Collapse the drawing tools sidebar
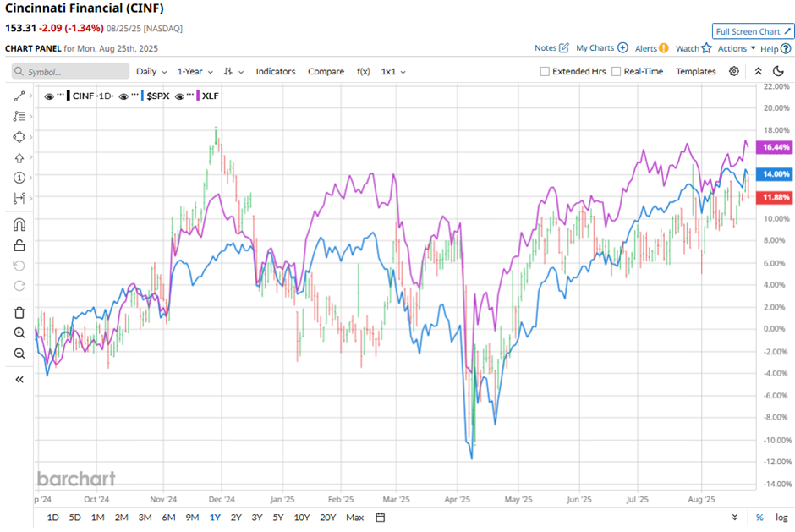795x532 pixels. point(19,380)
